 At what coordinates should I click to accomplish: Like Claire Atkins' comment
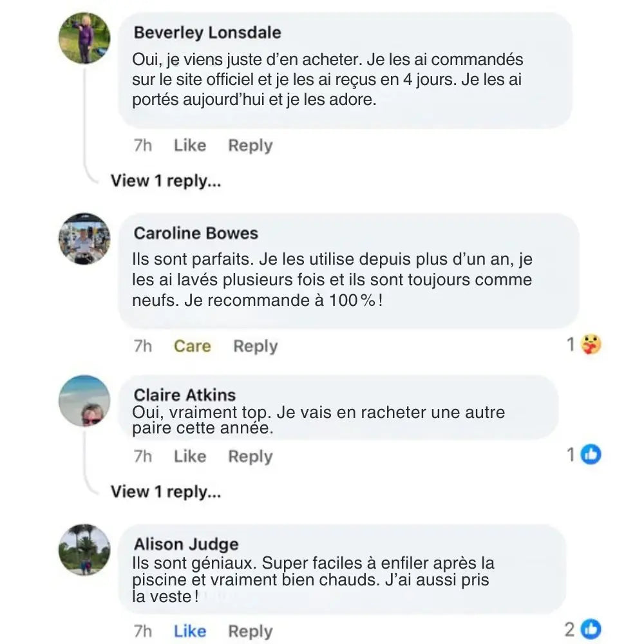click(x=190, y=457)
